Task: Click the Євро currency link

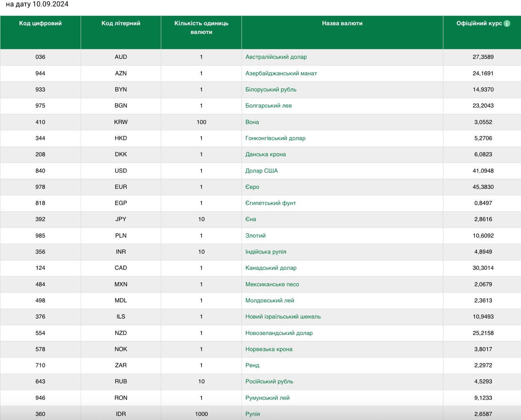Action: pyautogui.click(x=252, y=187)
